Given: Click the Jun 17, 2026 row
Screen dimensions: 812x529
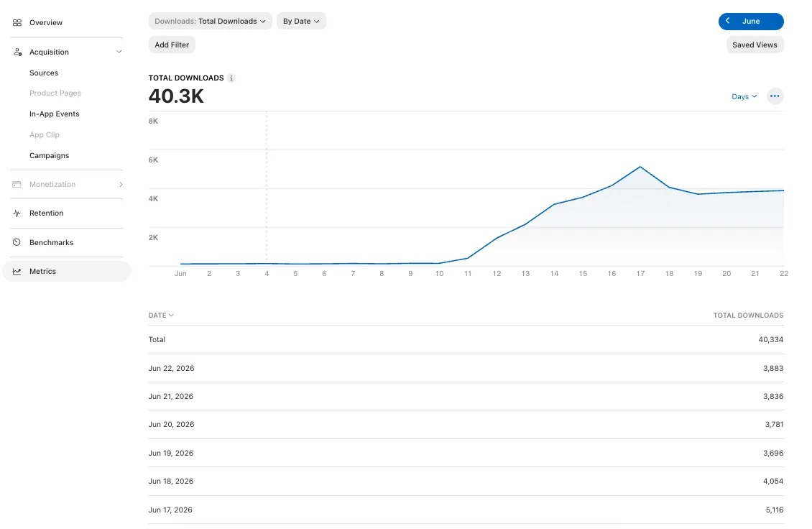Looking at the screenshot, I should click(466, 510).
